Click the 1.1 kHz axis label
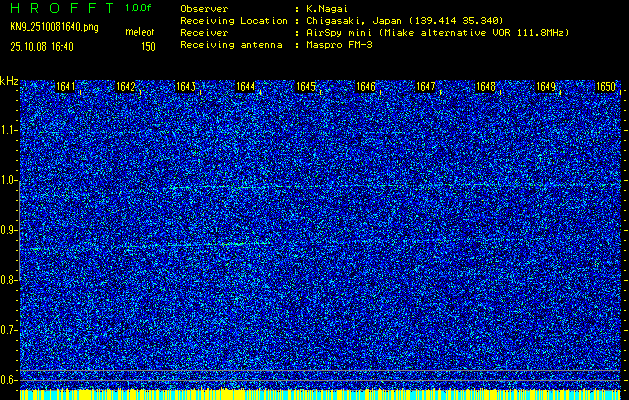This screenshot has width=629, height=400. (x=9, y=130)
